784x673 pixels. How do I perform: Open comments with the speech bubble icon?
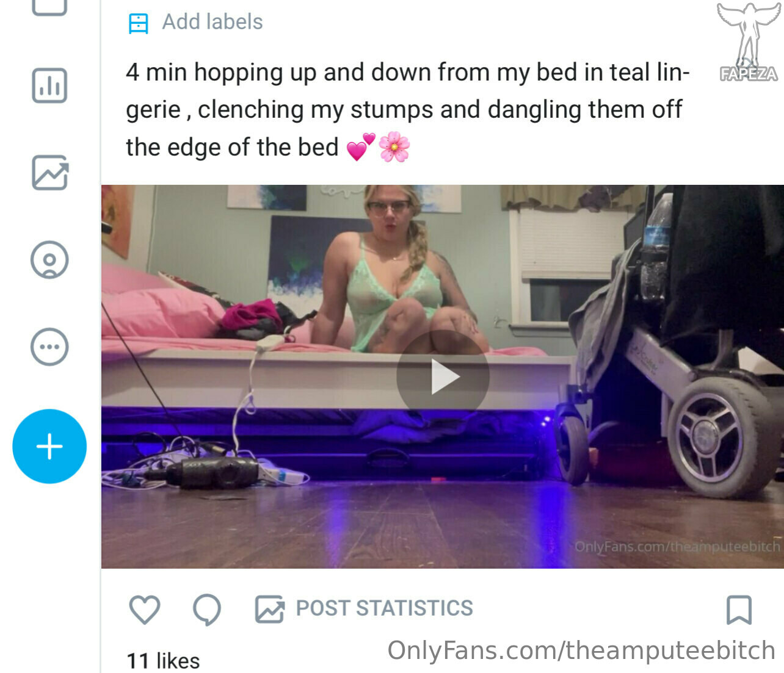pos(207,610)
